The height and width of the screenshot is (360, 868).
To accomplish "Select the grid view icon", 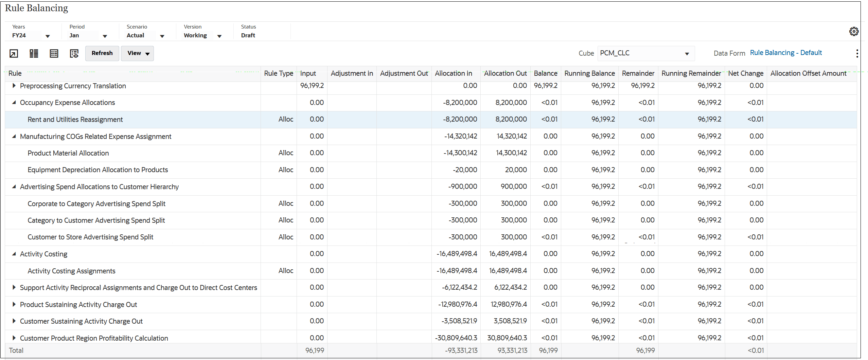I will point(54,53).
